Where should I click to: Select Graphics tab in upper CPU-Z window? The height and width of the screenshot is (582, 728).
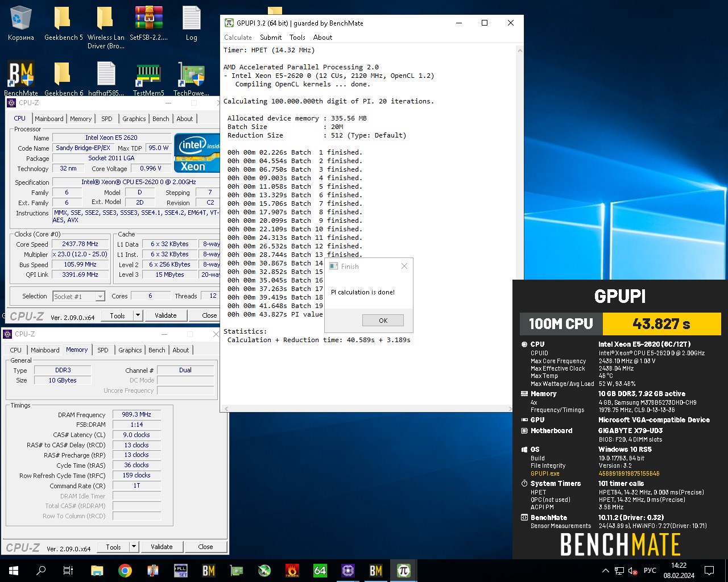coord(134,119)
